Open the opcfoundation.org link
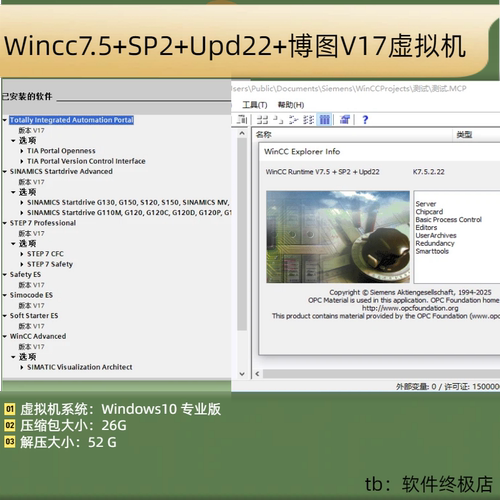Screen dimensions: 500x500 410,308
